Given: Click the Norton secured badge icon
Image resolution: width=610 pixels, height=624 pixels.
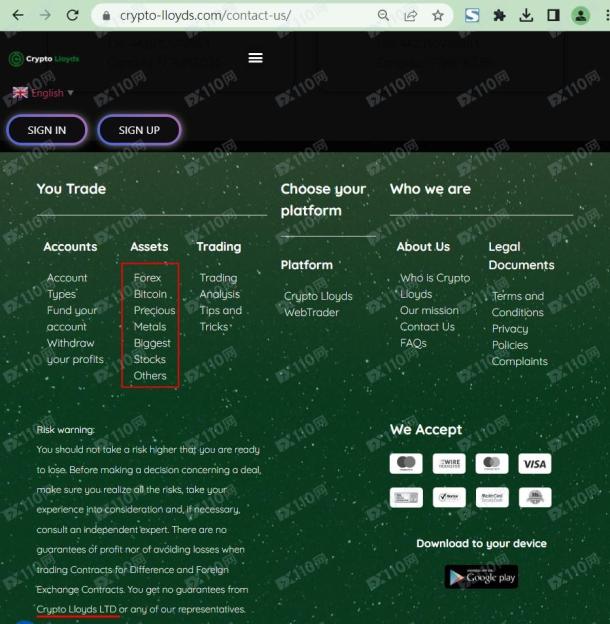Looking at the screenshot, I should point(449,497).
